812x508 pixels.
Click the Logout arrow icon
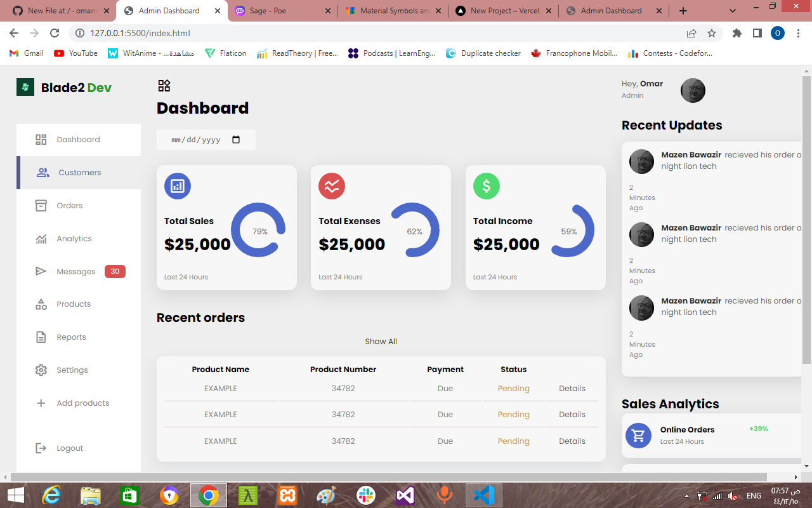(x=41, y=448)
